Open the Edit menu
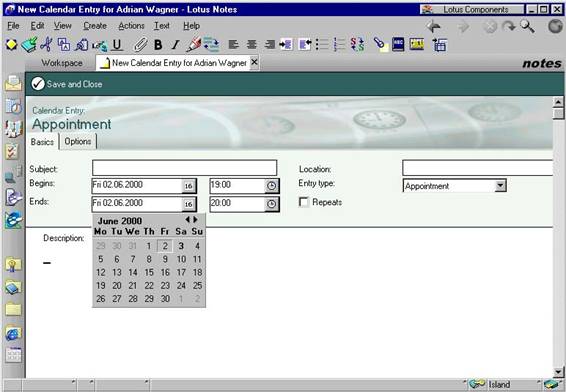Screen dimensions: 566x392 37,26
